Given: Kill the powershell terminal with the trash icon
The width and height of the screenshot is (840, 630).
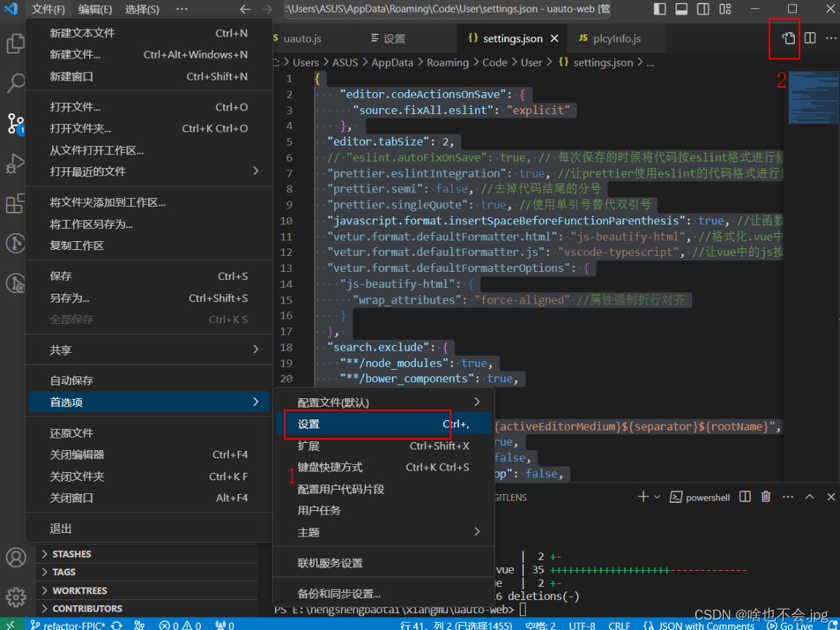Looking at the screenshot, I should point(765,497).
